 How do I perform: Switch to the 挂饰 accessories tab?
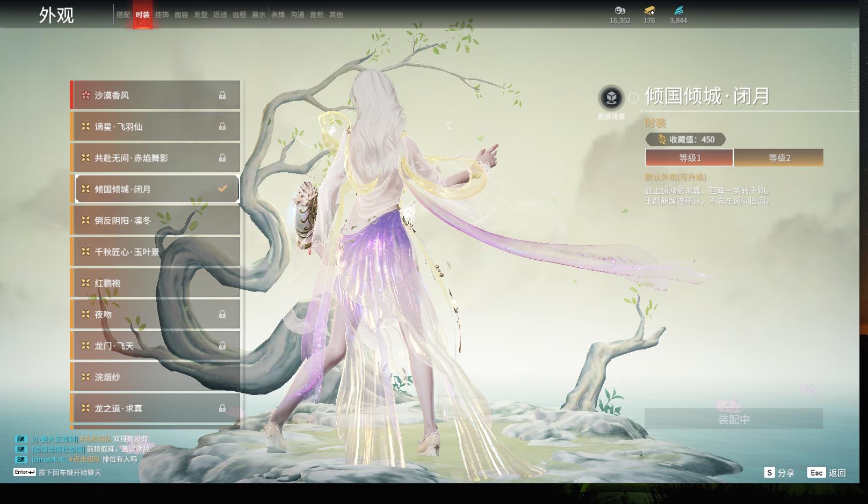tap(162, 15)
